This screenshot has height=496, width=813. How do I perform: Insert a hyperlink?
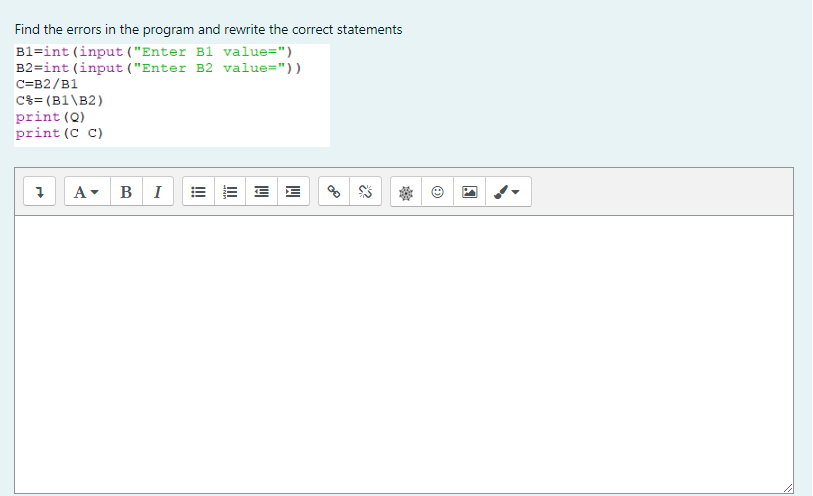tap(334, 192)
